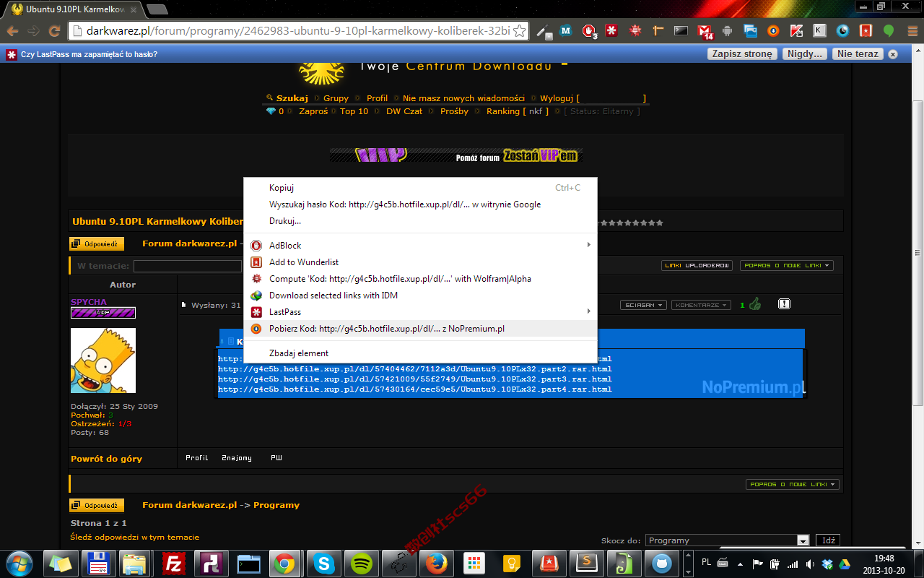This screenshot has width=924, height=578.
Task: Click the top Odpowiedz reply button
Action: (97, 244)
